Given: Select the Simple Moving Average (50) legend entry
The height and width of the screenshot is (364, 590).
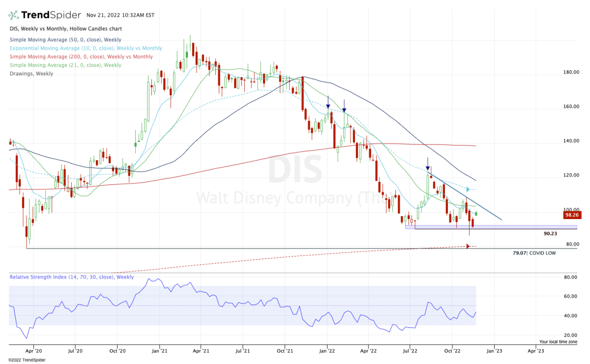Looking at the screenshot, I should point(65,40).
